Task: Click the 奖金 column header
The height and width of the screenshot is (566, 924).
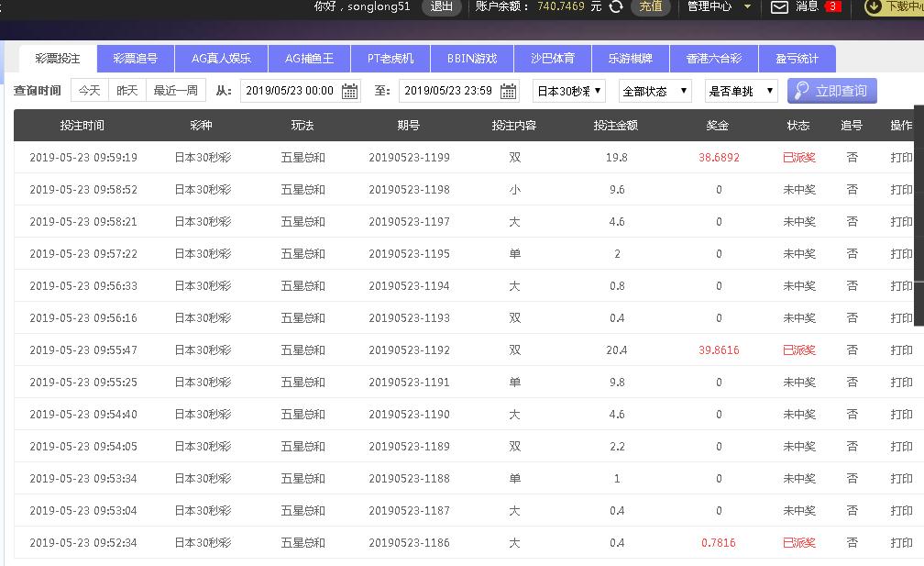Action: click(717, 126)
